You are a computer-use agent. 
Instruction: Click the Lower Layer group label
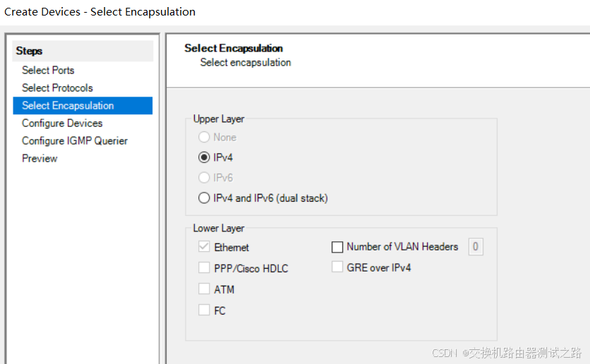click(x=219, y=229)
